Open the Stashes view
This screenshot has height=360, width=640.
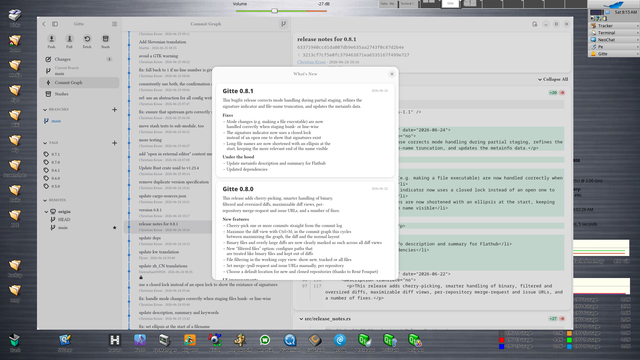(79, 94)
